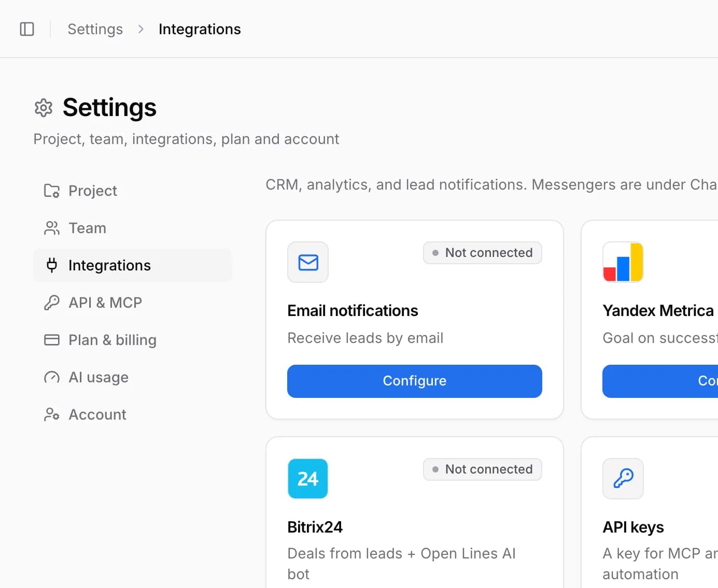
Task: Click the breadcrumb chevron separator
Action: [141, 29]
